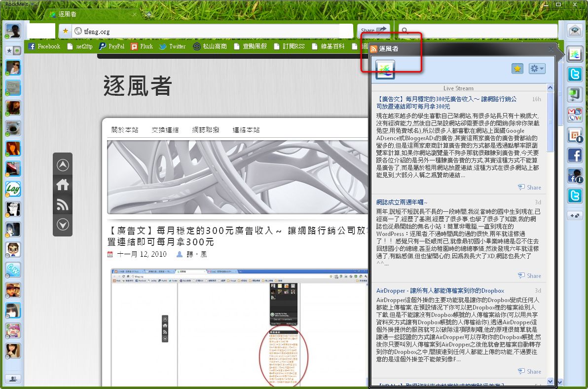Share the 【廣告文】 feed post
The image size is (588, 389).
pyautogui.click(x=529, y=187)
